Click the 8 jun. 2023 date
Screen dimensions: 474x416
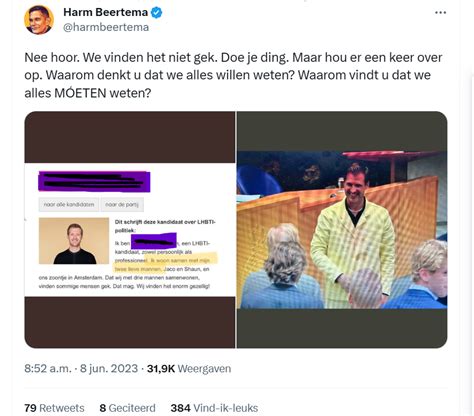(x=109, y=369)
